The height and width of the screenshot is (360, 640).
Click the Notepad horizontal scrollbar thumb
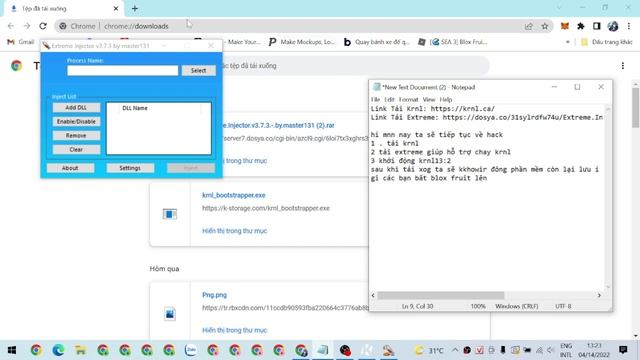point(441,295)
